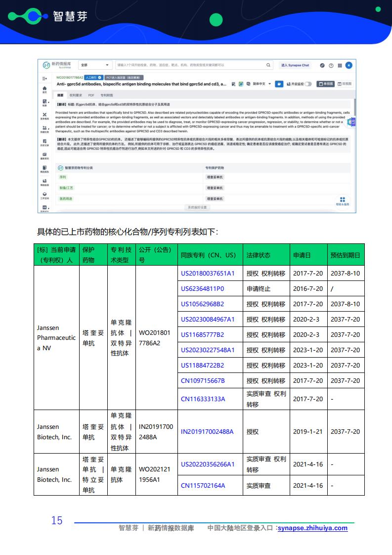Open the 帮助&服务 floating icon
The width and height of the screenshot is (392, 555).
(x=342, y=201)
